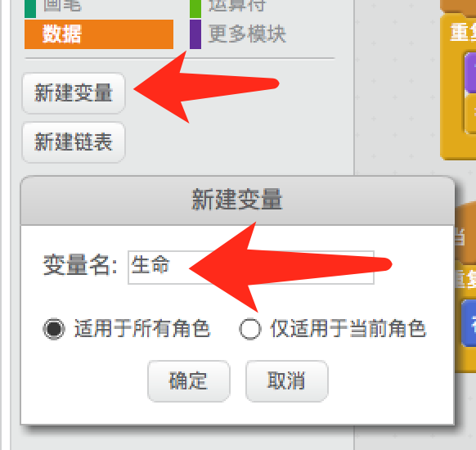
Task: Open the 运算符 category
Action: click(237, 5)
